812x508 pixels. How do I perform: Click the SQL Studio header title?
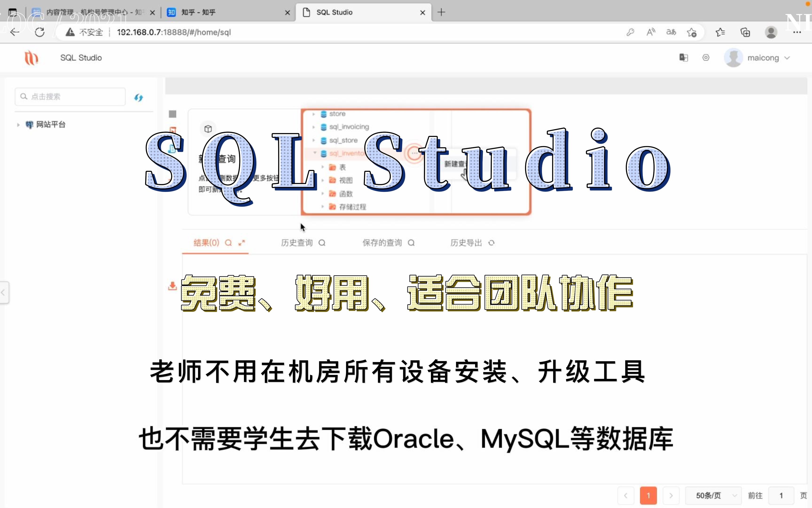click(x=81, y=58)
